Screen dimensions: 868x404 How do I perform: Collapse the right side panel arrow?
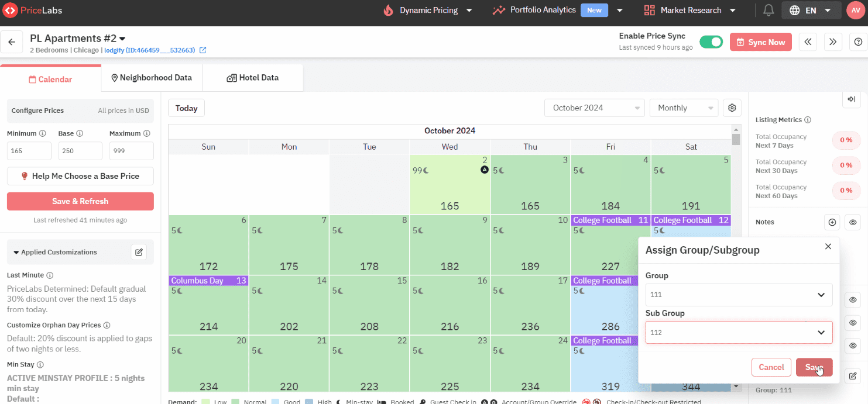click(x=852, y=99)
